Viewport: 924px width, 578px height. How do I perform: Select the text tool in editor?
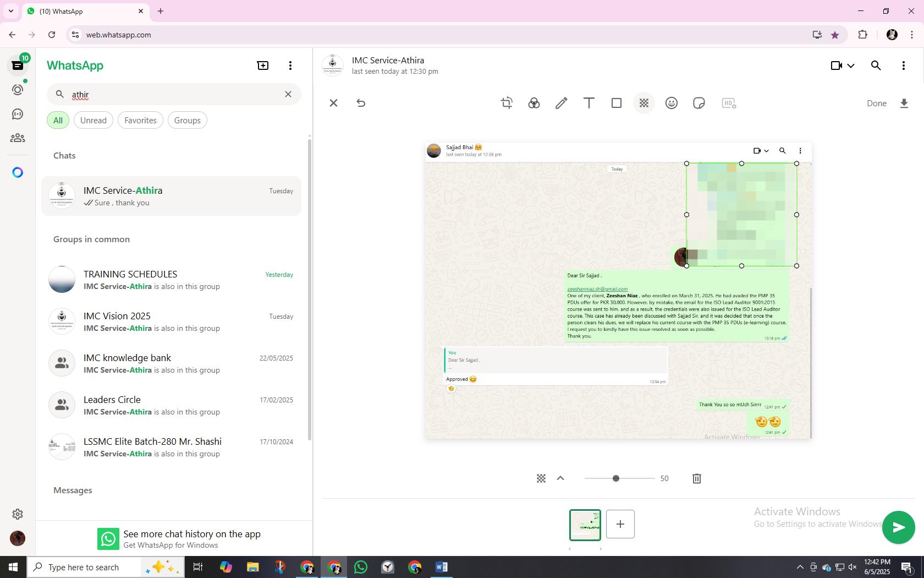click(x=589, y=103)
